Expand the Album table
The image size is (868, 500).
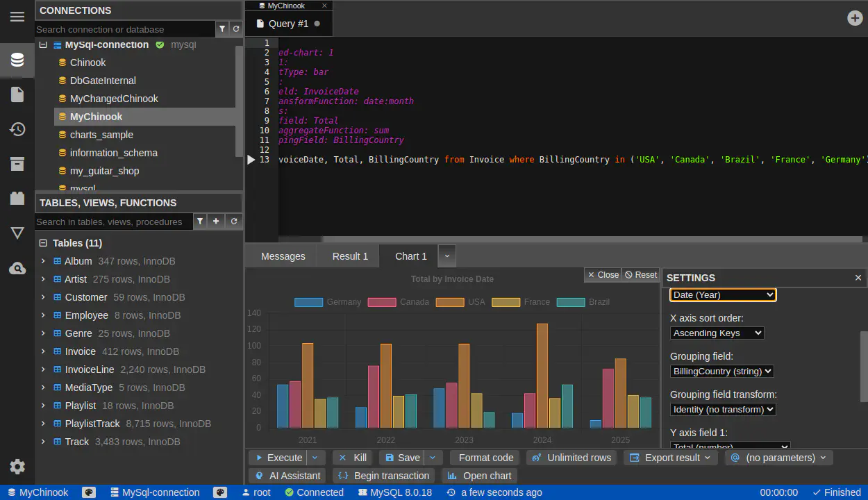(x=43, y=261)
